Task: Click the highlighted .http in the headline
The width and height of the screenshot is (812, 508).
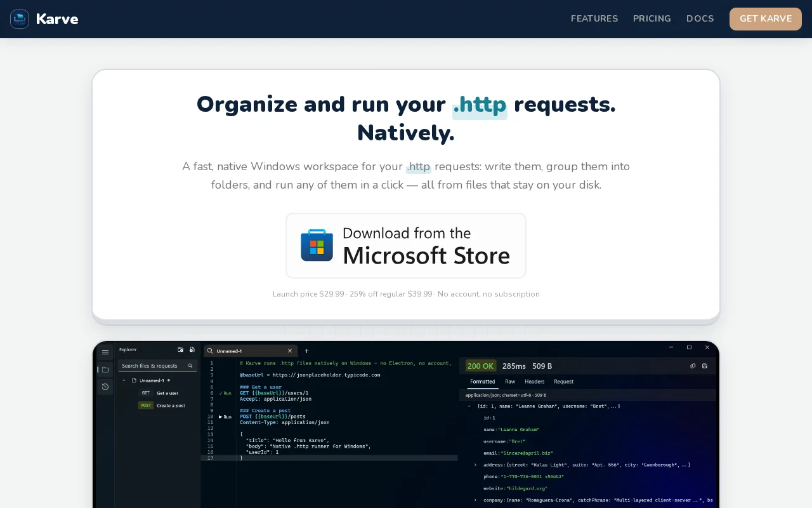Action: pyautogui.click(x=480, y=105)
